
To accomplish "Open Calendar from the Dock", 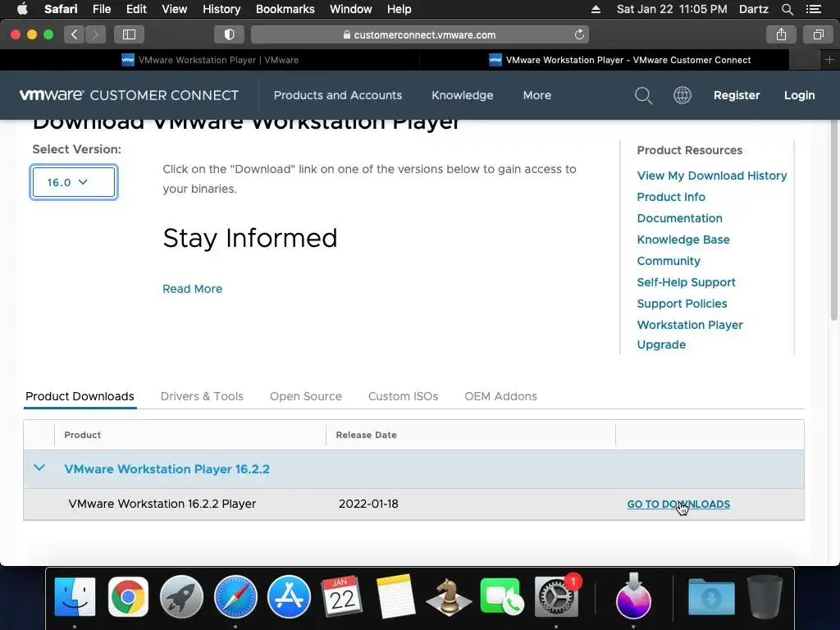I will pyautogui.click(x=342, y=596).
